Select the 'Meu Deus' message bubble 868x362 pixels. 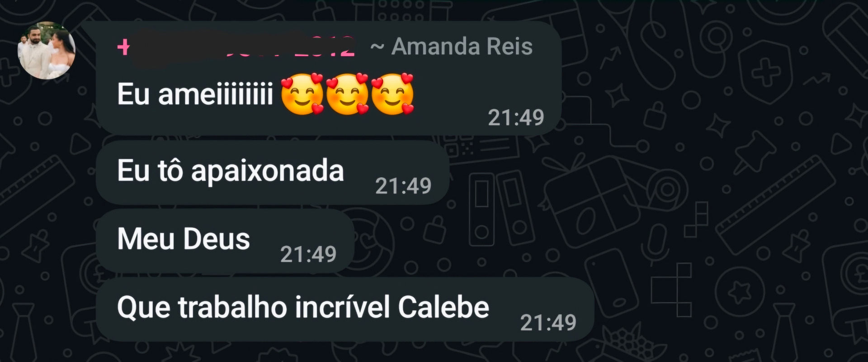[x=225, y=240]
